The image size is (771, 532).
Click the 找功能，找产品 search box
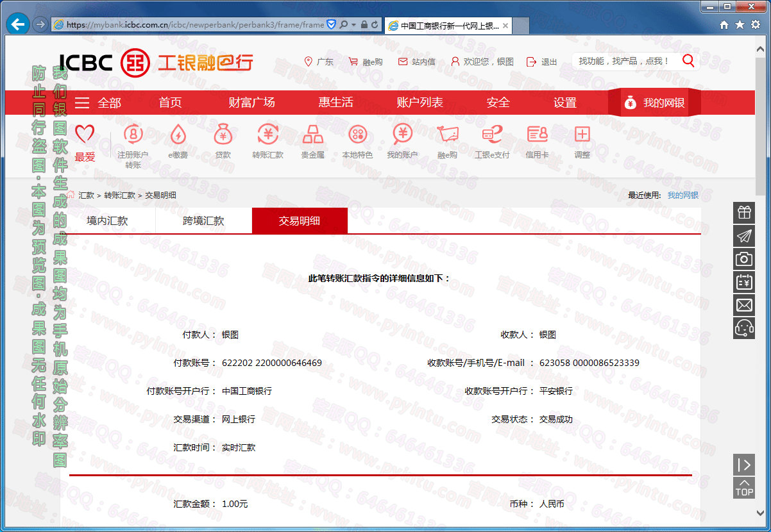[625, 61]
